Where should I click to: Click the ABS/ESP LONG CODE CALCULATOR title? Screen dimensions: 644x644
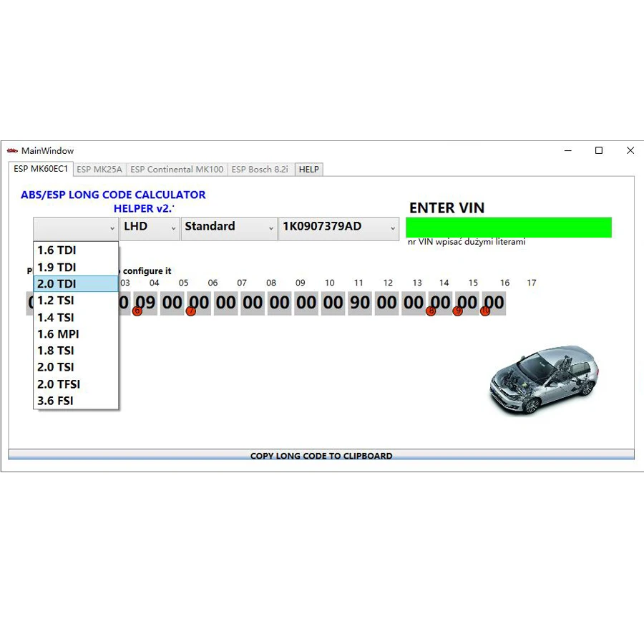113,195
